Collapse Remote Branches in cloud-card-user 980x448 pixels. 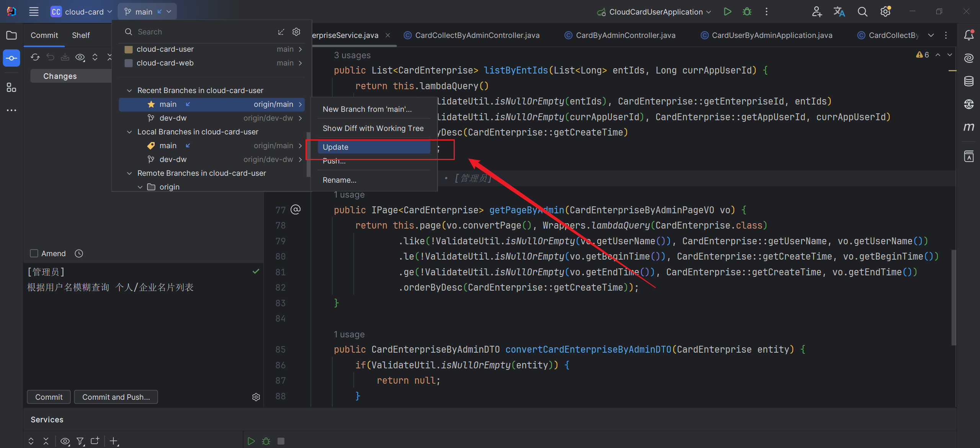[x=129, y=173]
